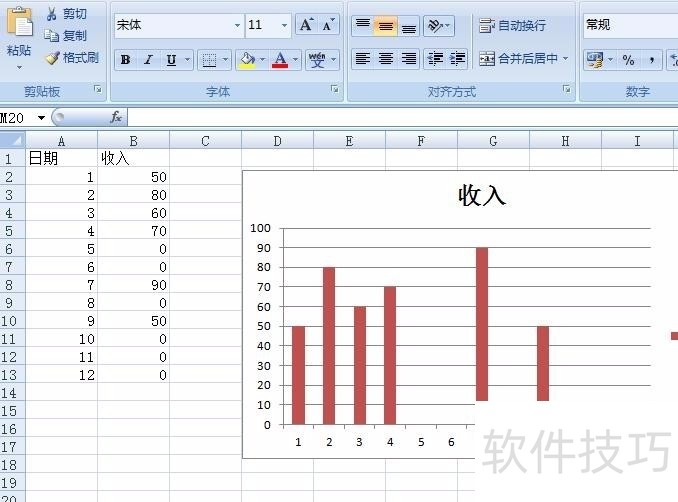Select cell B1 containing 收入

point(134,158)
